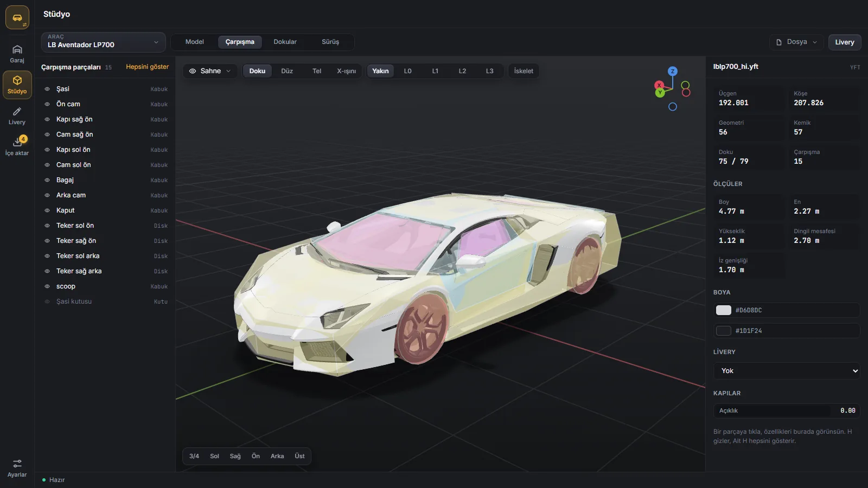Set camera to Sol view
The width and height of the screenshot is (868, 488).
point(214,456)
